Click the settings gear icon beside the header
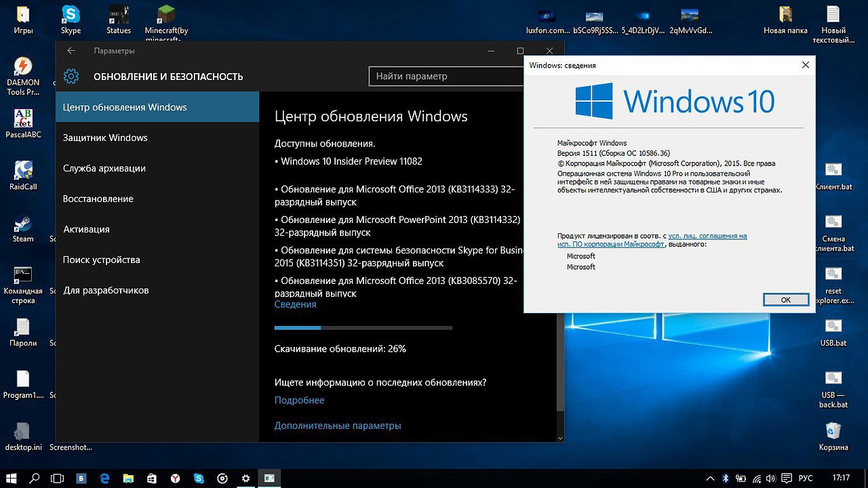Viewport: 868px width, 488px height. 71,77
